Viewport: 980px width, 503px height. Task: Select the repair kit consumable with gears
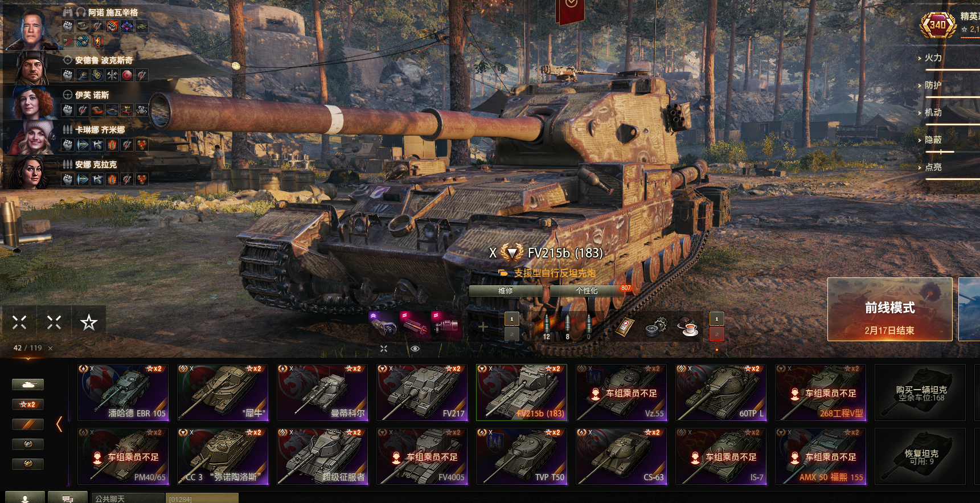click(x=657, y=327)
